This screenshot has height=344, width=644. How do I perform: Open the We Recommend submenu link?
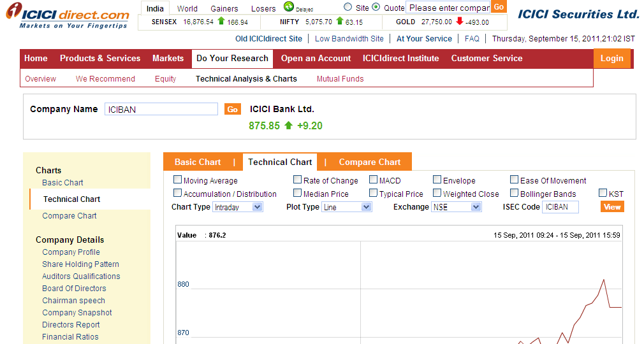pyautogui.click(x=105, y=79)
